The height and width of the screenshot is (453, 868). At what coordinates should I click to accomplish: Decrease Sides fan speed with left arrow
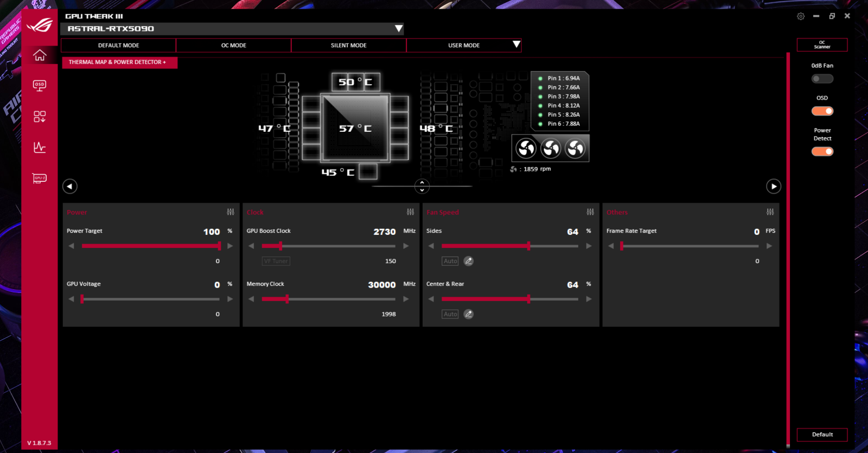(x=431, y=246)
